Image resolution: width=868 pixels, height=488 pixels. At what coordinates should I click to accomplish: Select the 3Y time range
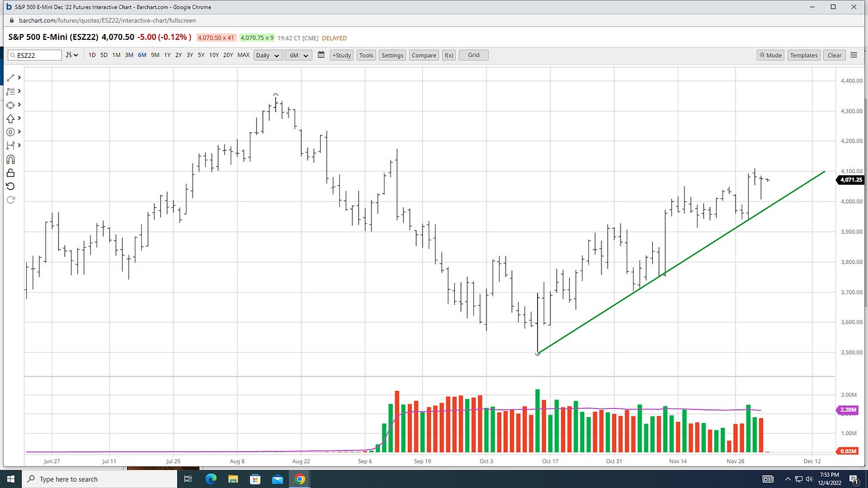pyautogui.click(x=190, y=55)
